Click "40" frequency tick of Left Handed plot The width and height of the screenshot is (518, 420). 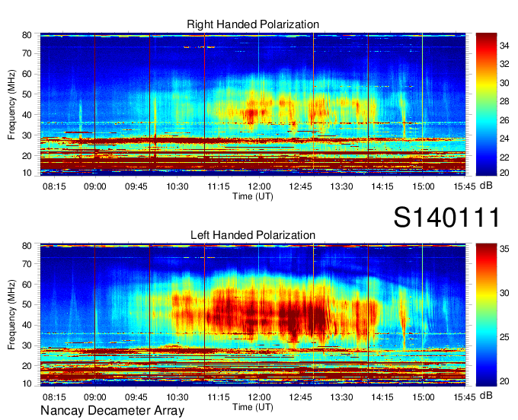click(x=27, y=326)
